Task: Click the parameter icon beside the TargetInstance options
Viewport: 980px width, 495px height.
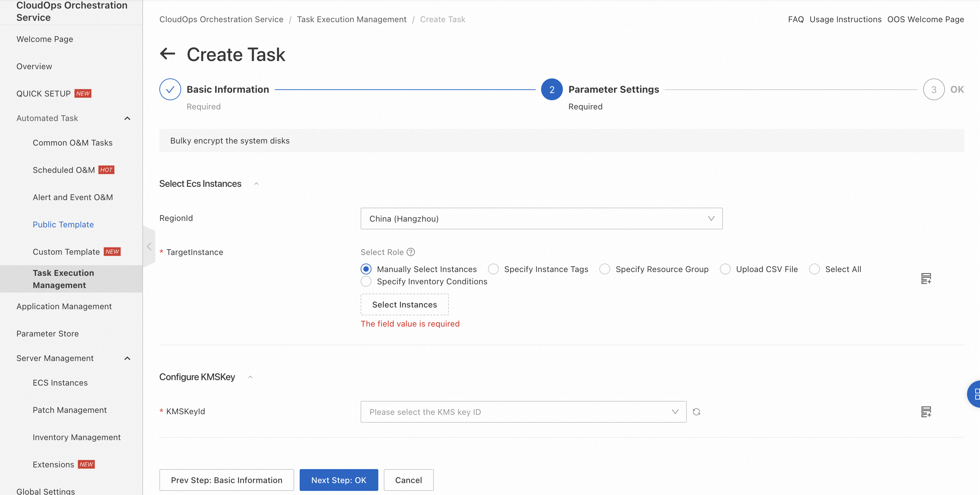Action: 926,278
